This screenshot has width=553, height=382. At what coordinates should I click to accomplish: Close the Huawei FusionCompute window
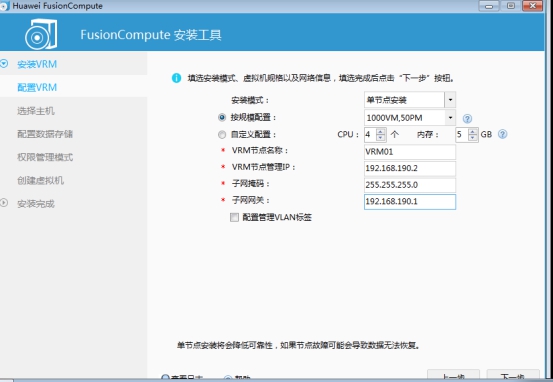click(533, 6)
